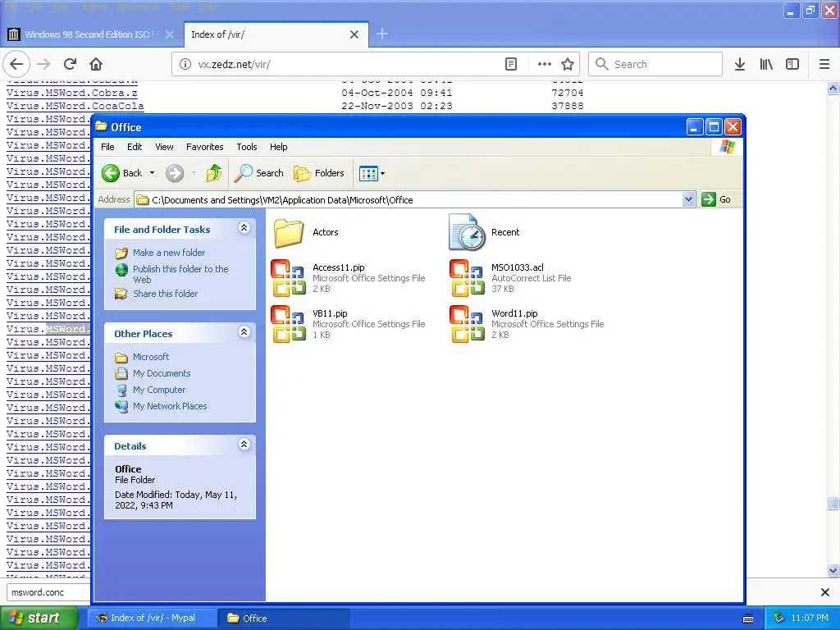
Task: Collapse the File and Folder Tasks panel
Action: click(244, 228)
